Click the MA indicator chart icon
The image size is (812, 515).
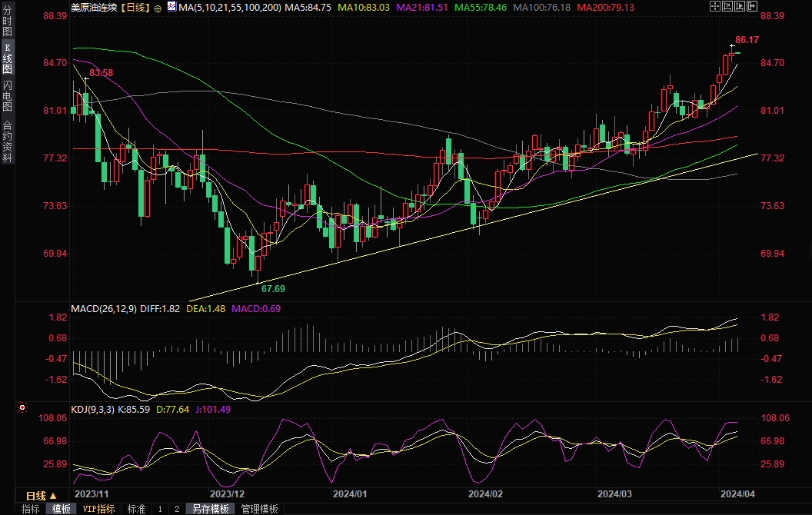(x=171, y=7)
